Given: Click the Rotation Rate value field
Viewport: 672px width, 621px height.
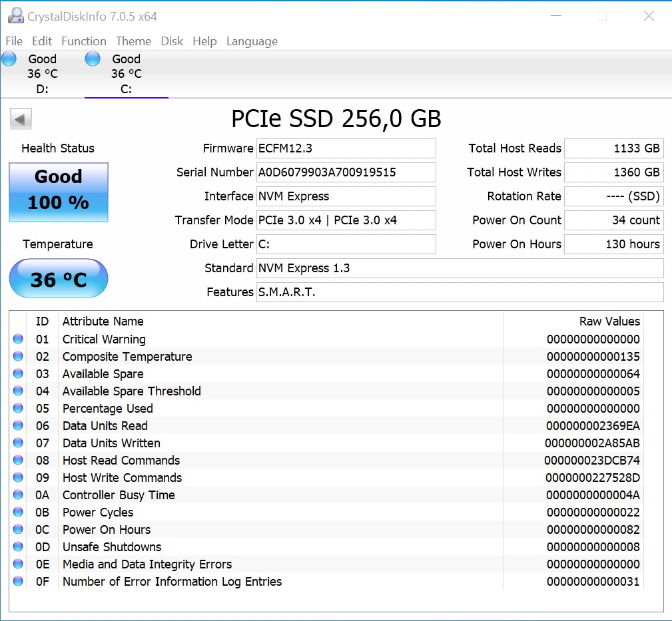Looking at the screenshot, I should tap(613, 196).
